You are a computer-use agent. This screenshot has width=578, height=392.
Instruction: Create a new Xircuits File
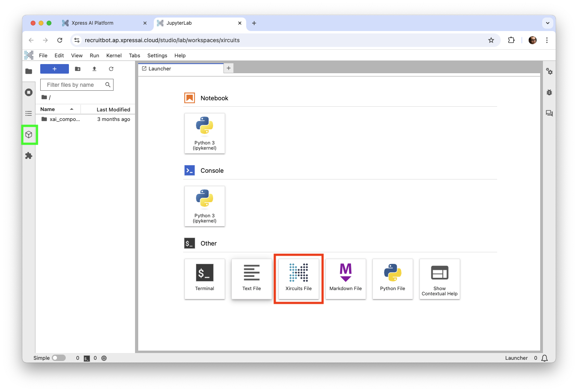tap(299, 279)
